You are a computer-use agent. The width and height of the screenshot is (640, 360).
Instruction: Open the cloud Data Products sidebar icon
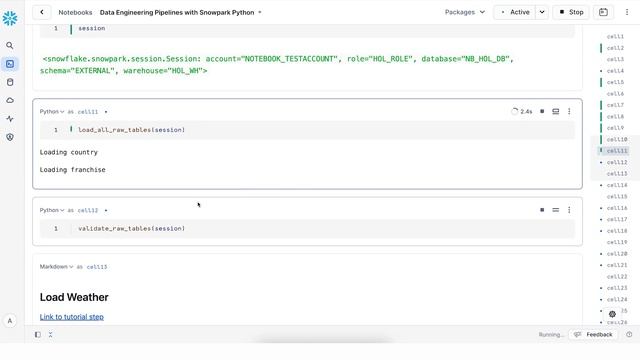[10, 100]
